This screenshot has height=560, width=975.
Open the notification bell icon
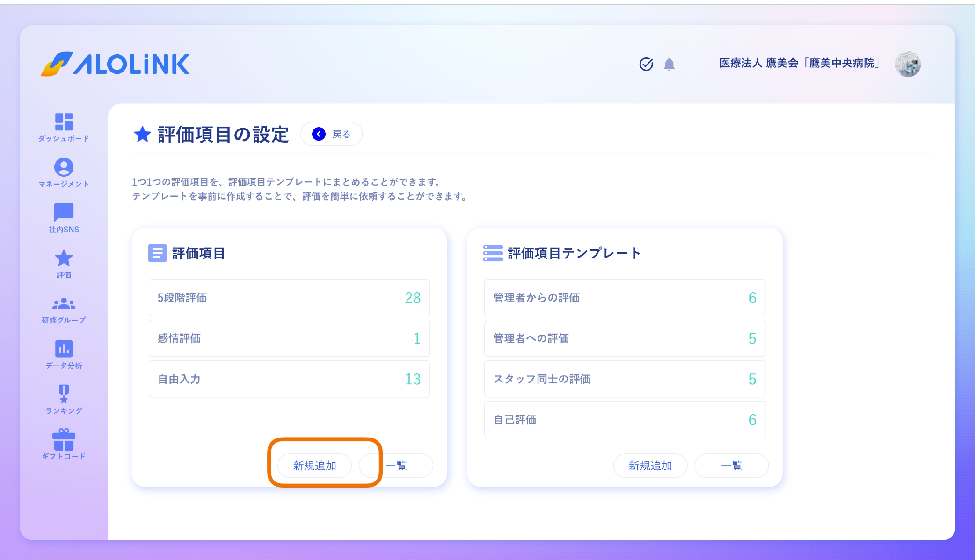pos(669,65)
